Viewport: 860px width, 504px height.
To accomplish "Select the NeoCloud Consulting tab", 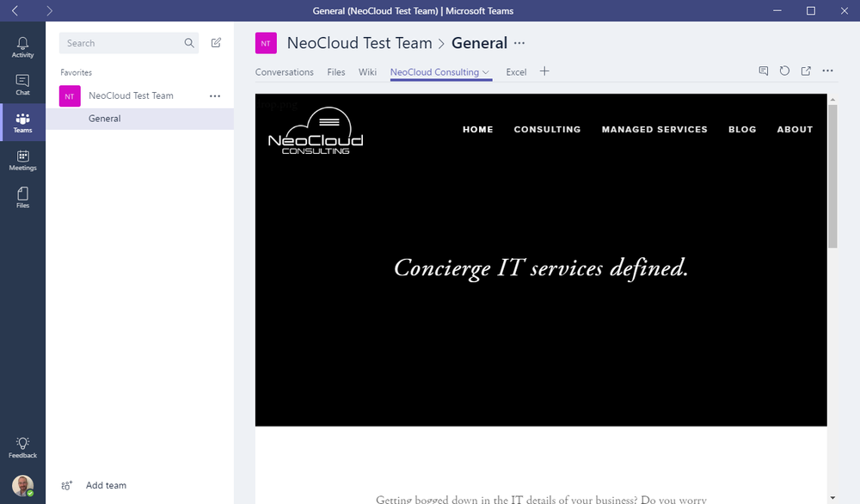I will click(434, 72).
